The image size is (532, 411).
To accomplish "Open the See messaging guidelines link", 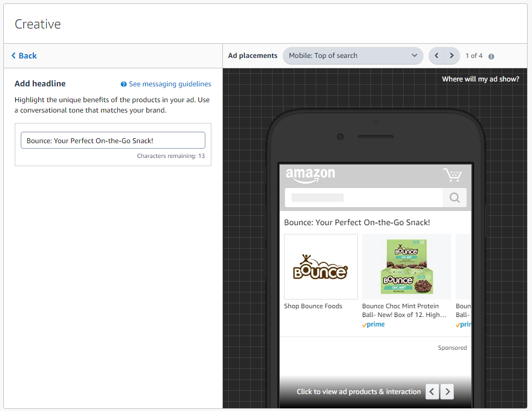I will [x=170, y=84].
